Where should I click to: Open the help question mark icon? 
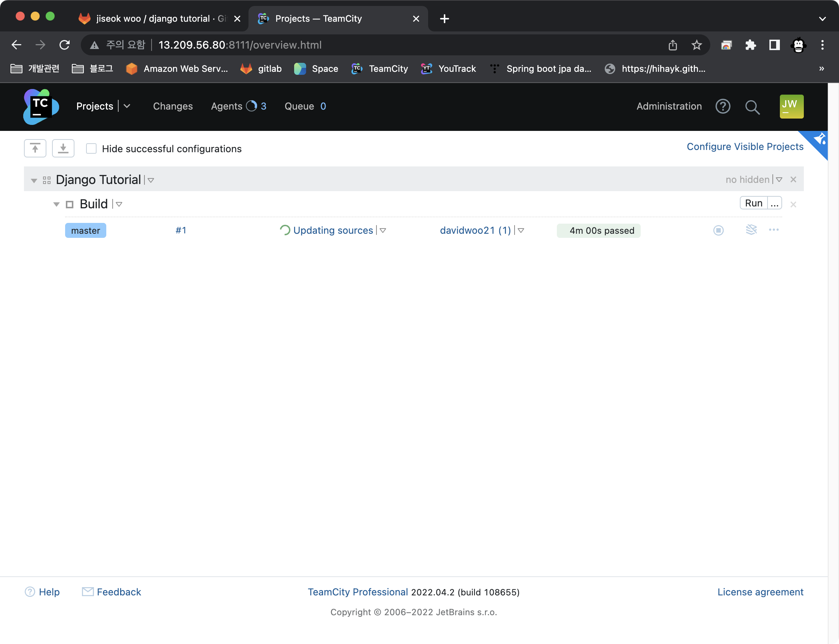tap(723, 106)
